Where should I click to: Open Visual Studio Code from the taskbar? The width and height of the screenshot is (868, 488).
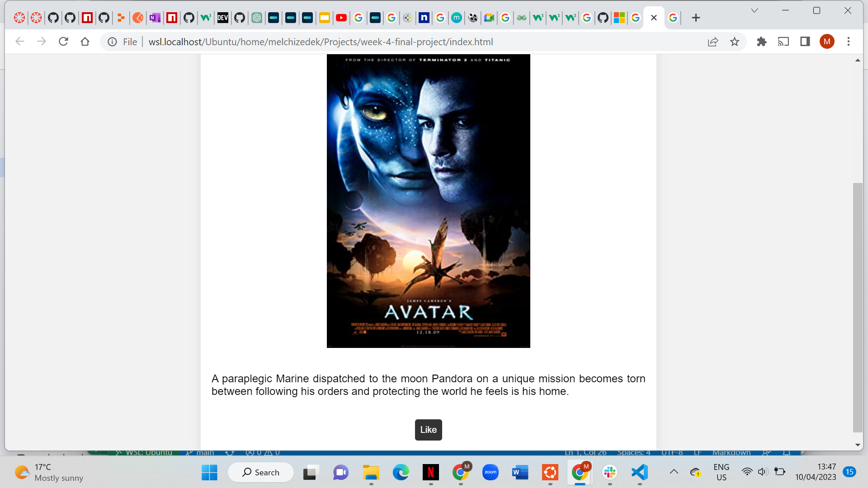(640, 472)
